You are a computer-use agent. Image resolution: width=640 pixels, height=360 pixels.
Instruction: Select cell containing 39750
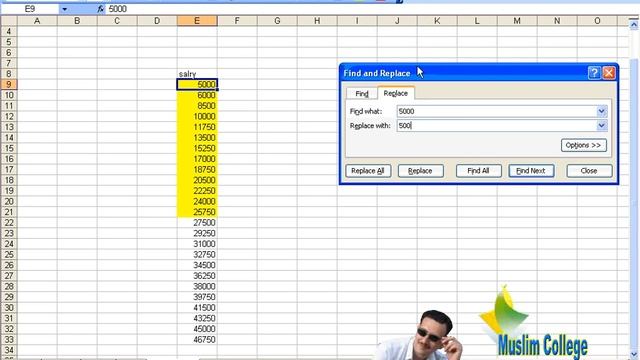[x=197, y=297]
